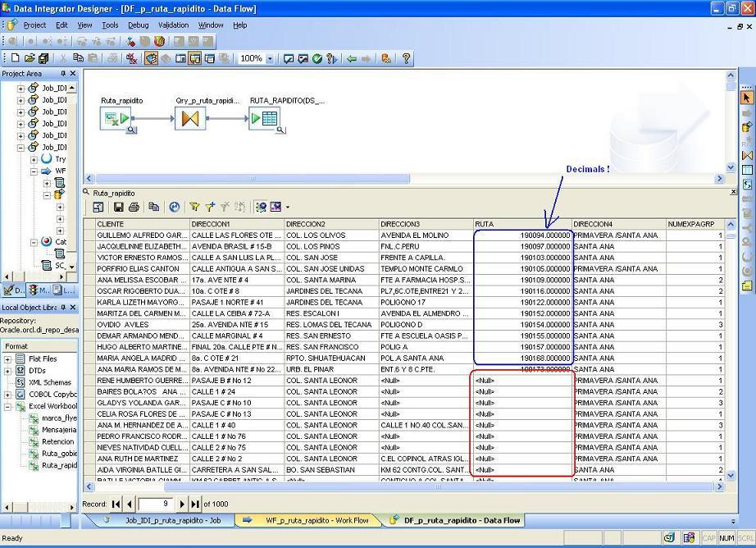Select the Qry_p_ruta_rapidi query node
The height and width of the screenshot is (548, 756).
tap(190, 119)
